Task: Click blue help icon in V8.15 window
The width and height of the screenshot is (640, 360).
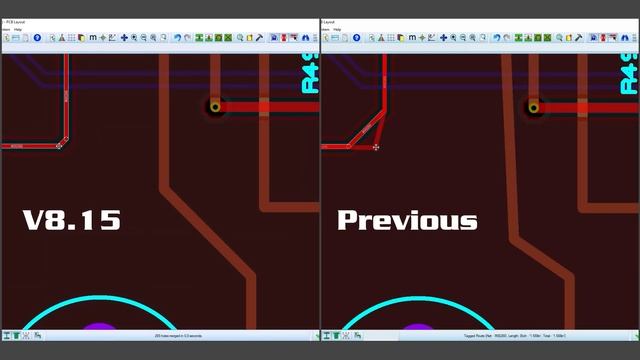Action: 37,38
